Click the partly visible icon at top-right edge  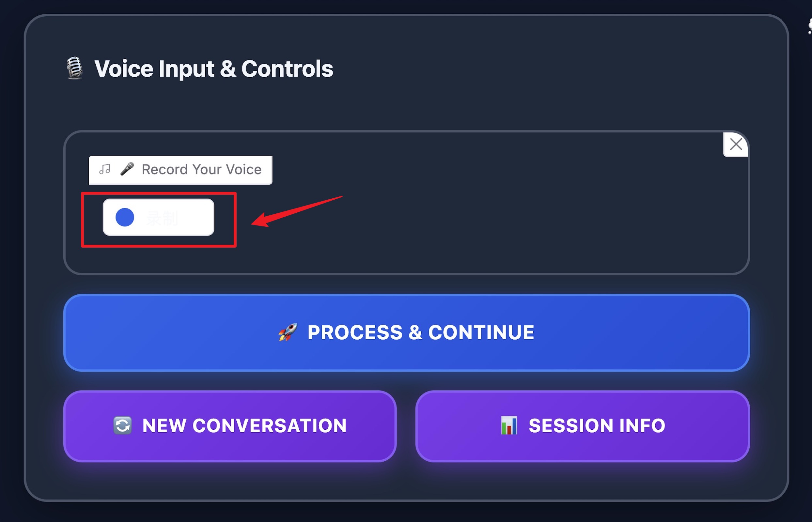[810, 26]
